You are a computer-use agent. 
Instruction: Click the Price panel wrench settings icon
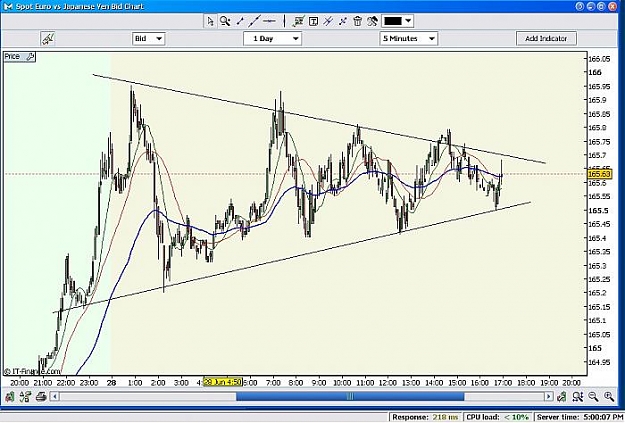point(30,57)
